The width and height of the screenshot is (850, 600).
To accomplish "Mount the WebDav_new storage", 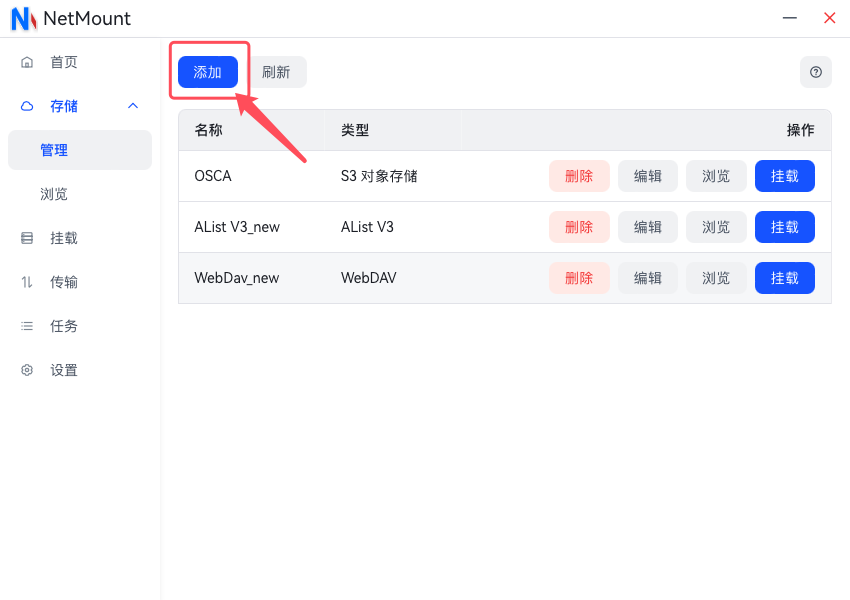I will point(784,278).
